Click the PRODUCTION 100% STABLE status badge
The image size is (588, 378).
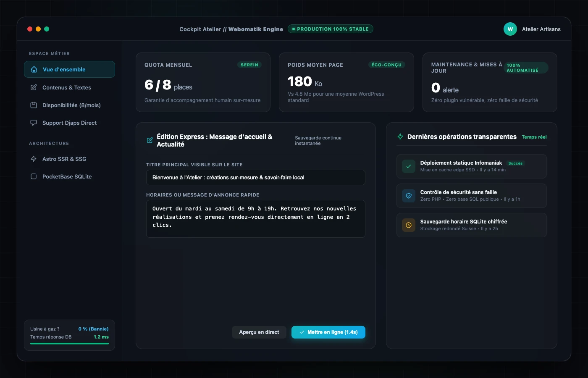point(331,29)
